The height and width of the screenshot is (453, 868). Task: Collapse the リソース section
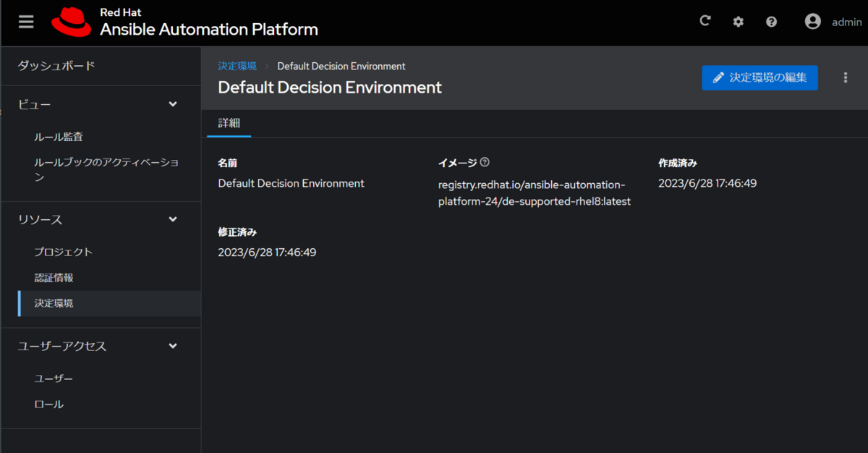pos(173,219)
